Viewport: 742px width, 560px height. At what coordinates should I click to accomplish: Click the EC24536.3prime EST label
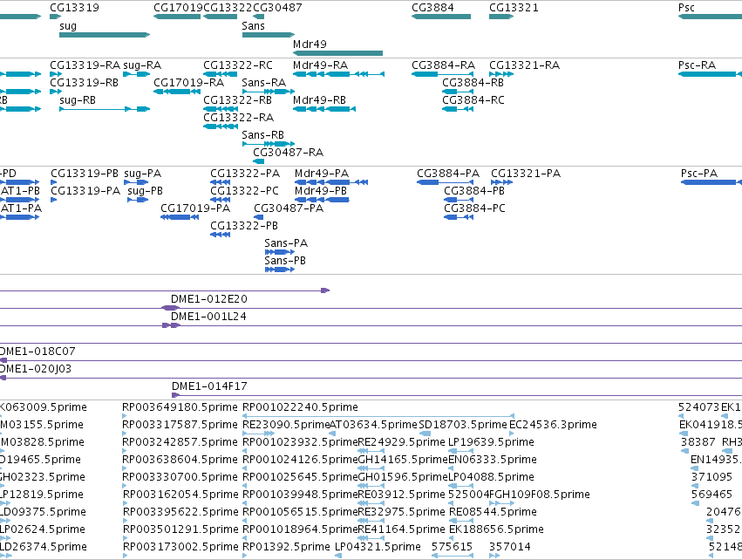553,425
